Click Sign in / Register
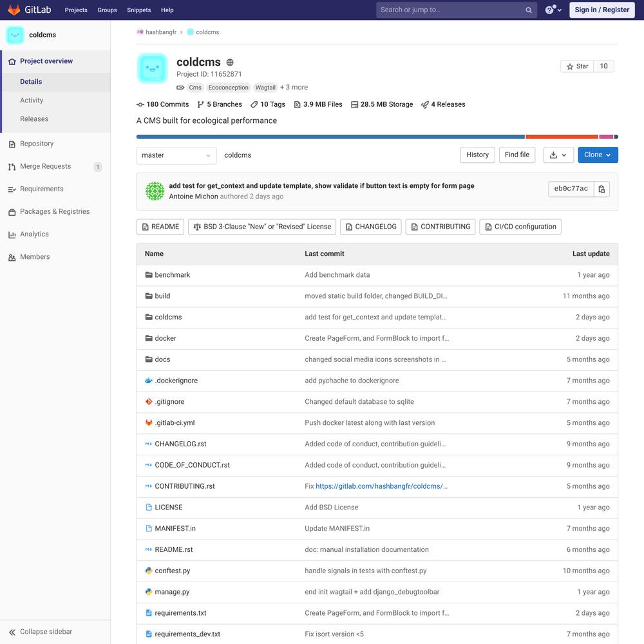This screenshot has width=644, height=644. tap(601, 10)
